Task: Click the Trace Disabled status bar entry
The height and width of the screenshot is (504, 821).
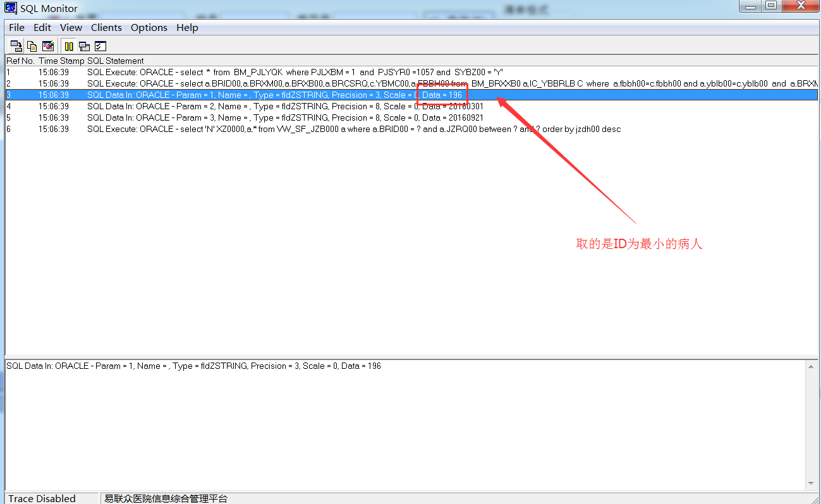Action: coord(42,498)
